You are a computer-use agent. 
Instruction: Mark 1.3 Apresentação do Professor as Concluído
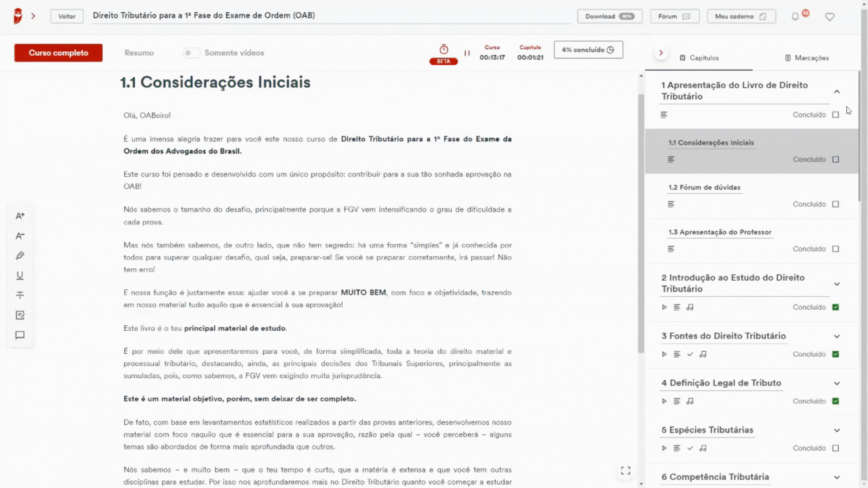click(835, 249)
